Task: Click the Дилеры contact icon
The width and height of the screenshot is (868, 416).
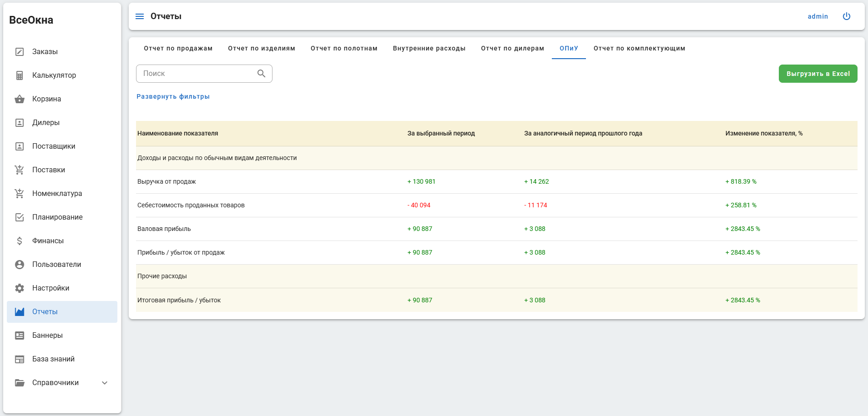Action: 20,123
